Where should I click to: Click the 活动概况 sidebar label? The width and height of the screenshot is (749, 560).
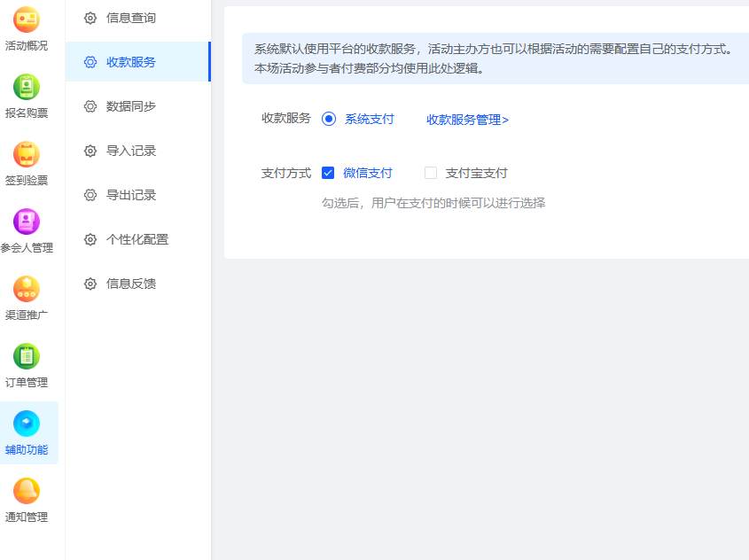[x=27, y=46]
